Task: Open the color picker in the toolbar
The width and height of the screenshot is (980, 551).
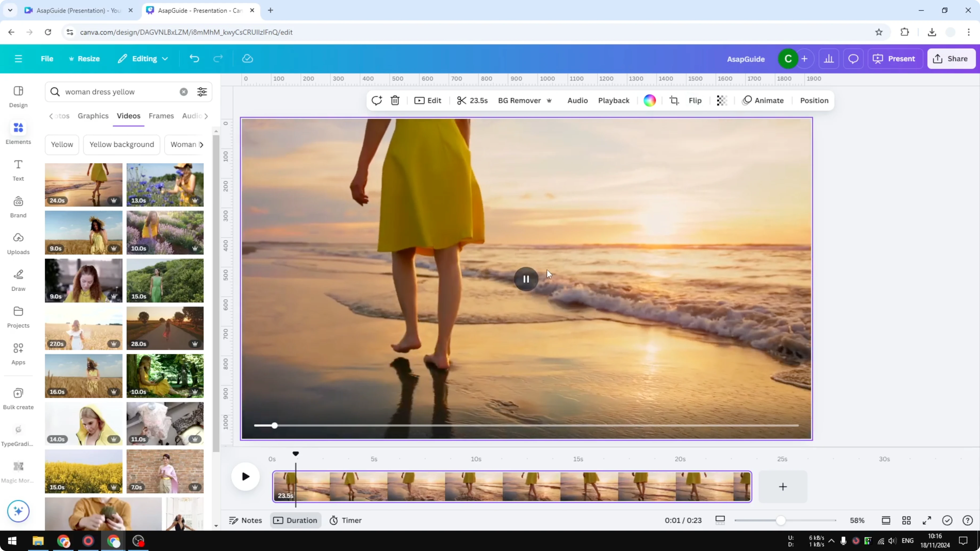Action: 650,100
